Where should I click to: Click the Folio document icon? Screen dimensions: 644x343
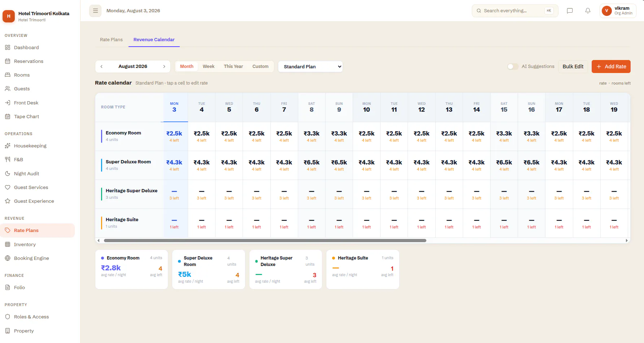[8, 287]
